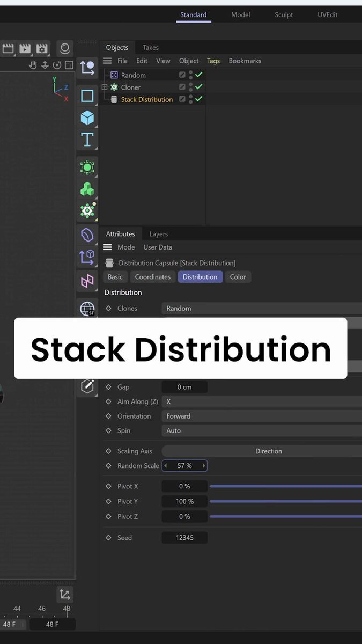Click the toggle viewport layout icon
This screenshot has width=362, height=644.
[69, 65]
